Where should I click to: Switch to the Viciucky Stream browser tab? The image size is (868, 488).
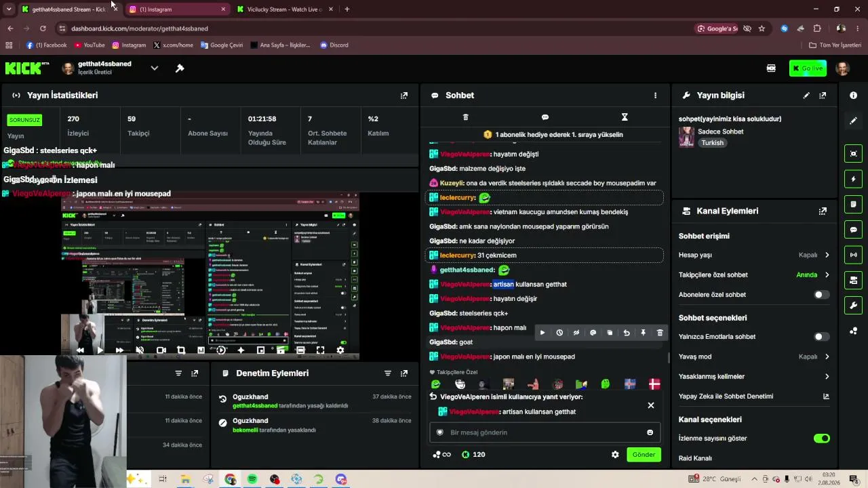[285, 9]
